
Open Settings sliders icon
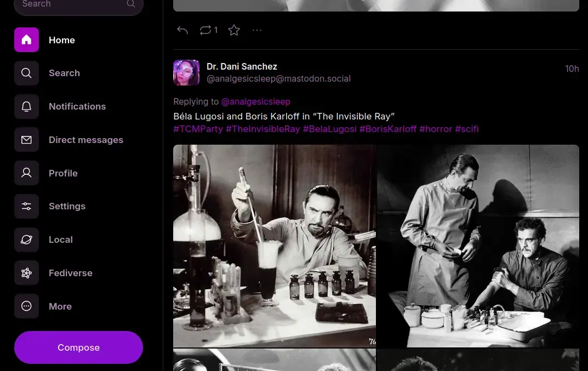[x=26, y=206]
